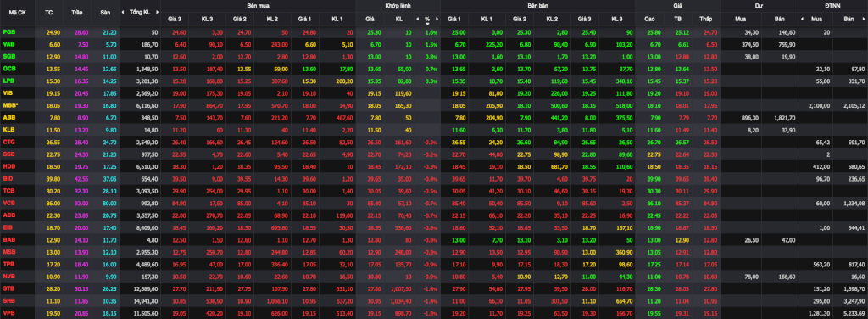
Task: Click right arrow beside ĐTNN Bán header
Action: [x=865, y=19]
